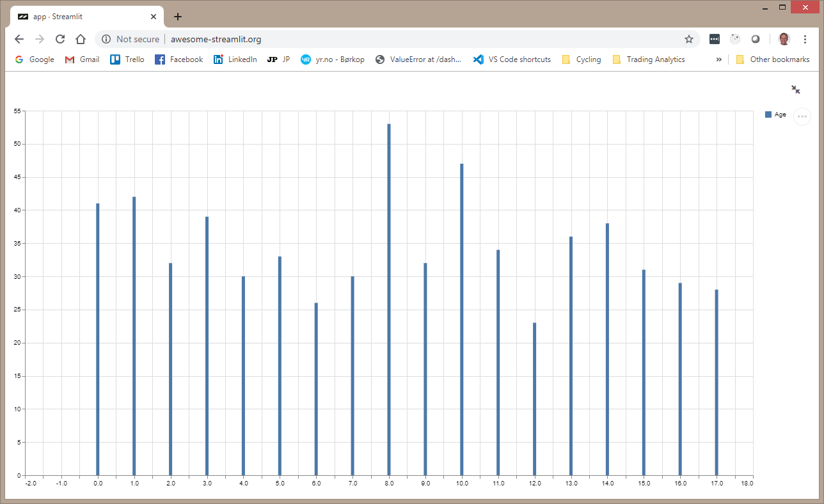Open the Cycling bookmarks folder
This screenshot has height=504, width=824.
[x=582, y=59]
